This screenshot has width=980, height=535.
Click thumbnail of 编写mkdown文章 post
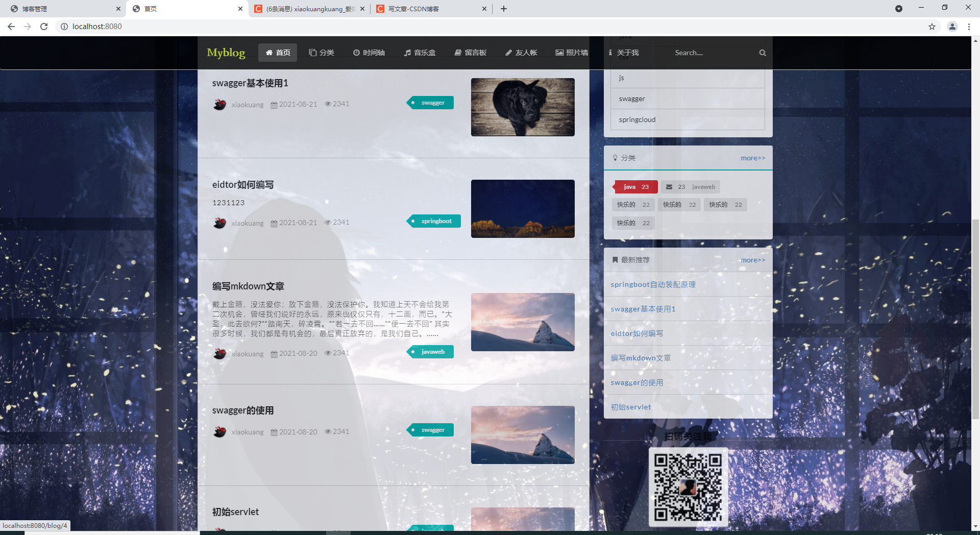(523, 322)
